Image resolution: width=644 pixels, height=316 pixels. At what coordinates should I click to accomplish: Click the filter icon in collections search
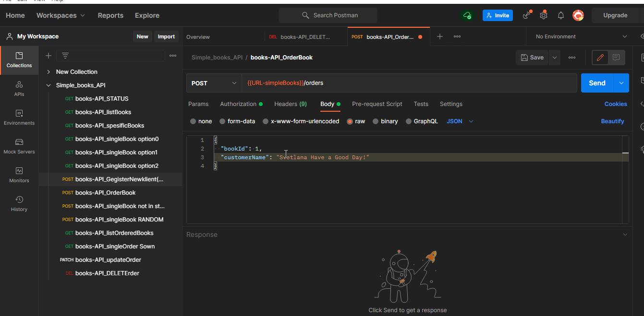point(65,56)
